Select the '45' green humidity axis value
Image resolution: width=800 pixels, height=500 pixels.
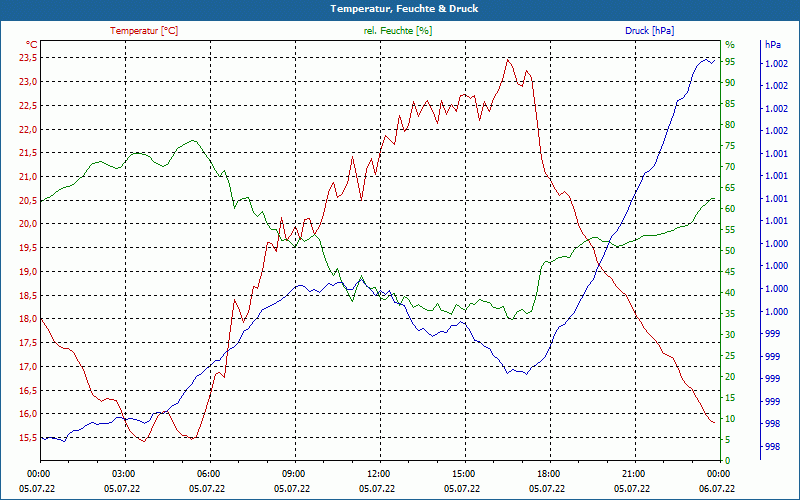pyautogui.click(x=730, y=271)
